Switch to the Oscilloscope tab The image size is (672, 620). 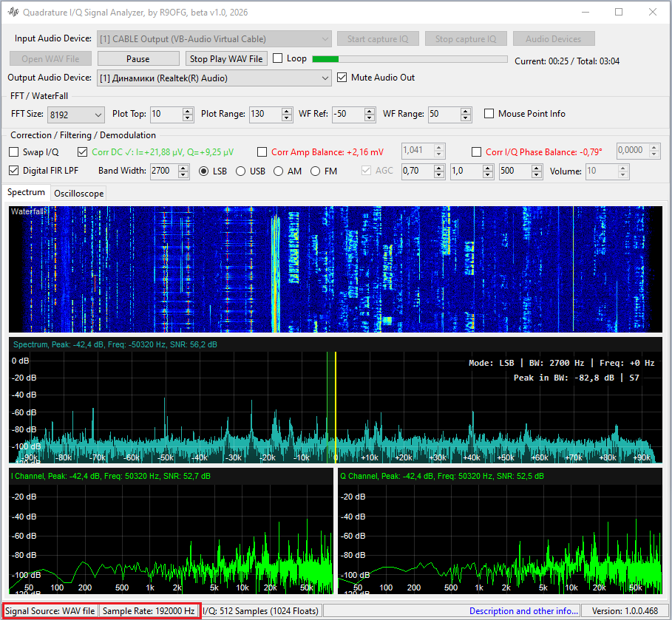(x=79, y=194)
